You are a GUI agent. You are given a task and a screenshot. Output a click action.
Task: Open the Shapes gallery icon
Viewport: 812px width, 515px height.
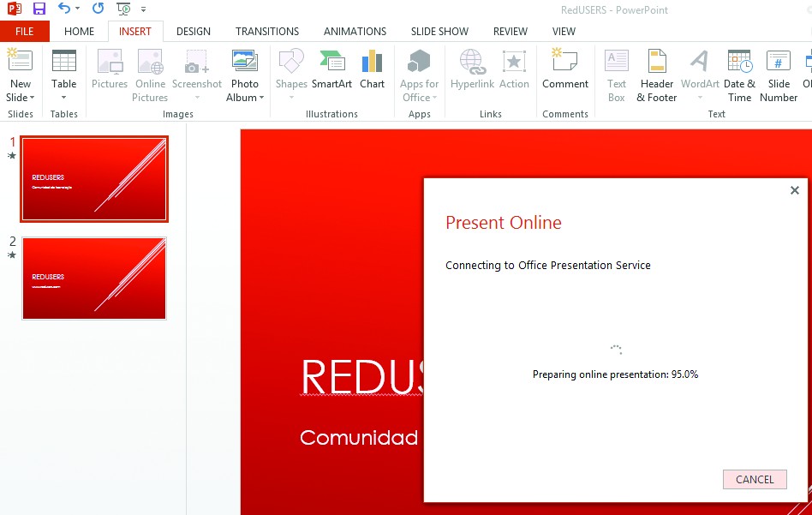291,61
